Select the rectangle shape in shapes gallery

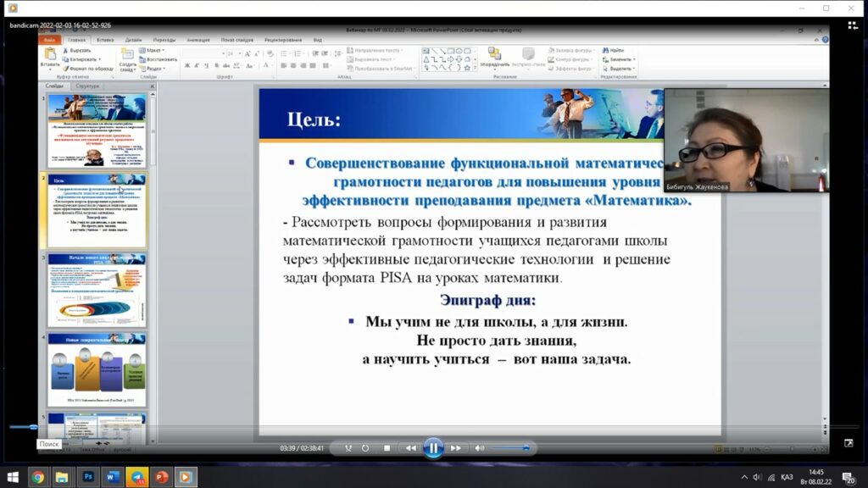pos(451,51)
